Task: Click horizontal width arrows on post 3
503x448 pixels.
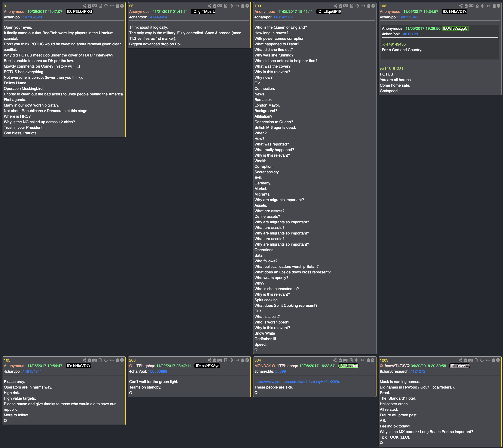Action: coord(112,6)
